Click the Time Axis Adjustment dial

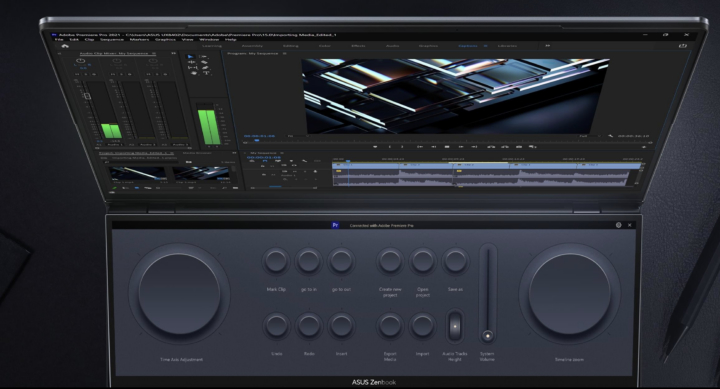[x=179, y=294]
